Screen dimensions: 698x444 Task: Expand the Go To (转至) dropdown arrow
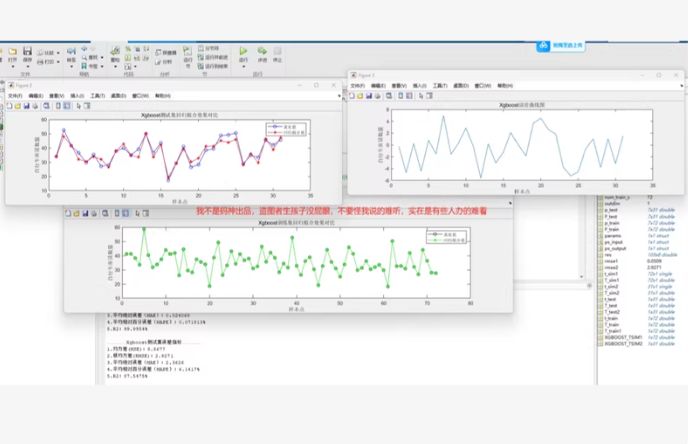[x=71, y=67]
